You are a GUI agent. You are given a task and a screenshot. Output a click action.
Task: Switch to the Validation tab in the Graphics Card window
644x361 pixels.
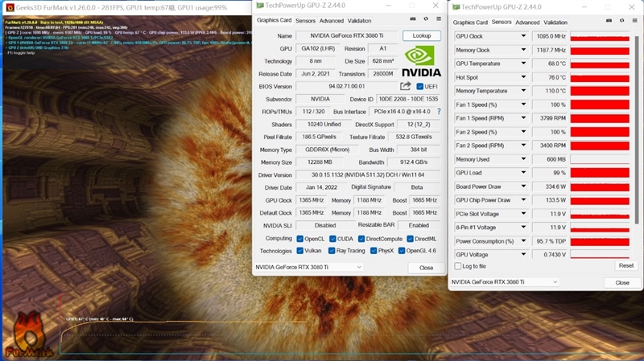tap(359, 21)
